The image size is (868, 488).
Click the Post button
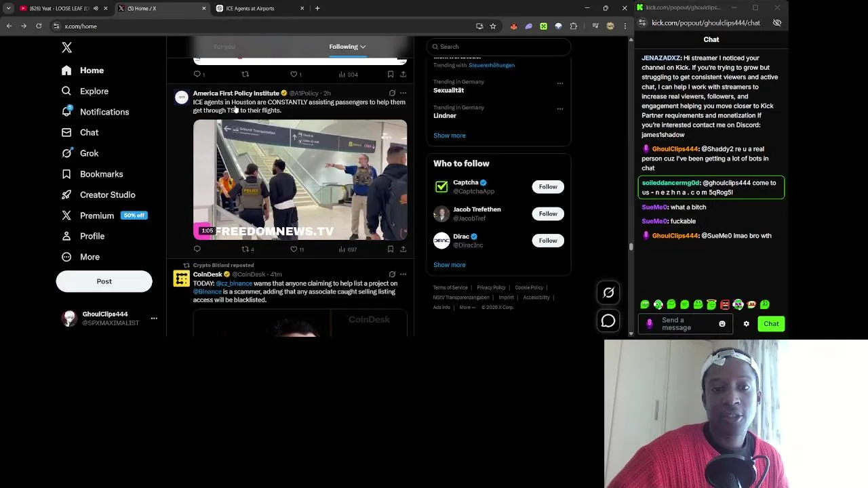pyautogui.click(x=104, y=281)
